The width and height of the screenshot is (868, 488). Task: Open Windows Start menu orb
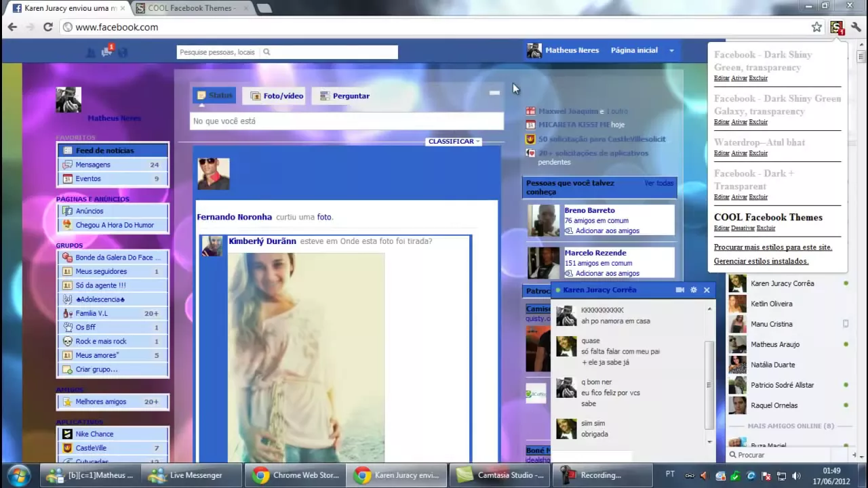(x=18, y=475)
